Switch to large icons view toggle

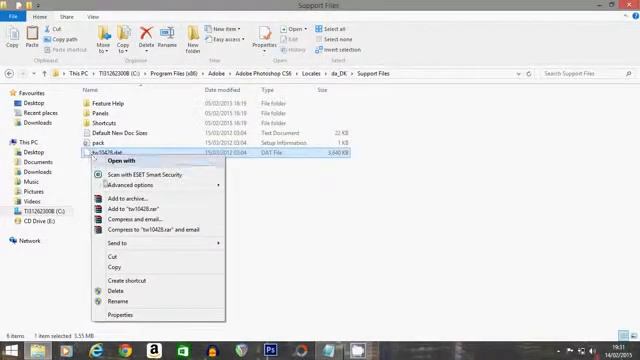pyautogui.click(x=634, y=336)
